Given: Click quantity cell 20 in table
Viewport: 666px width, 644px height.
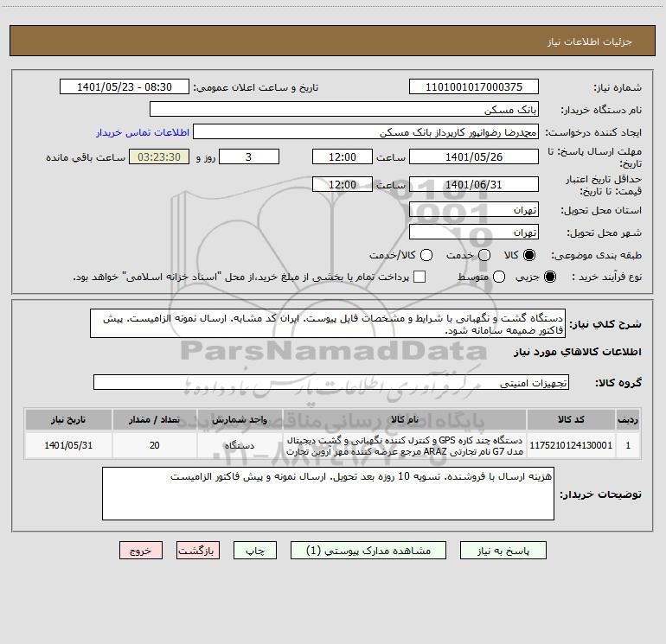Looking at the screenshot, I should pyautogui.click(x=155, y=445).
